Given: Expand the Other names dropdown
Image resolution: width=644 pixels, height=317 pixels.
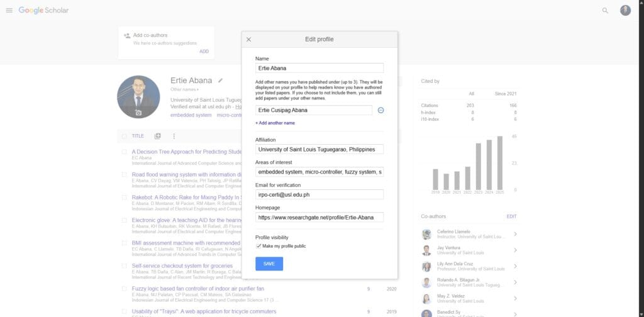Looking at the screenshot, I should [x=184, y=89].
